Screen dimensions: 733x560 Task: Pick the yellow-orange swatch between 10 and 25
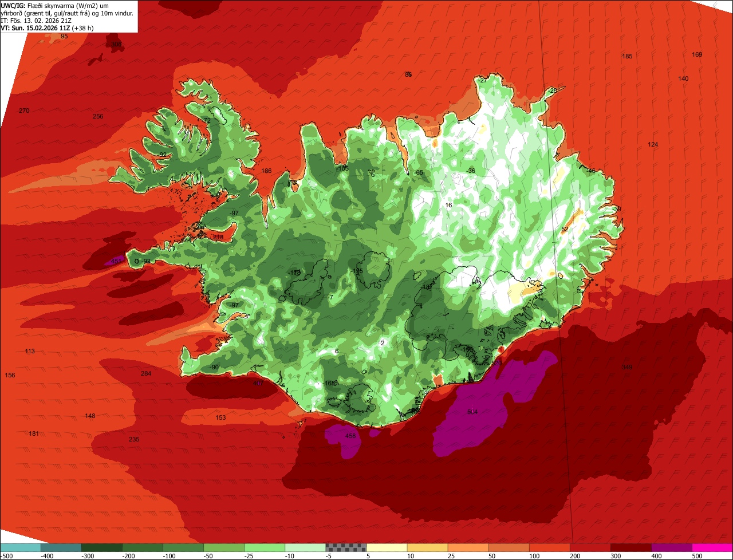tap(427, 547)
